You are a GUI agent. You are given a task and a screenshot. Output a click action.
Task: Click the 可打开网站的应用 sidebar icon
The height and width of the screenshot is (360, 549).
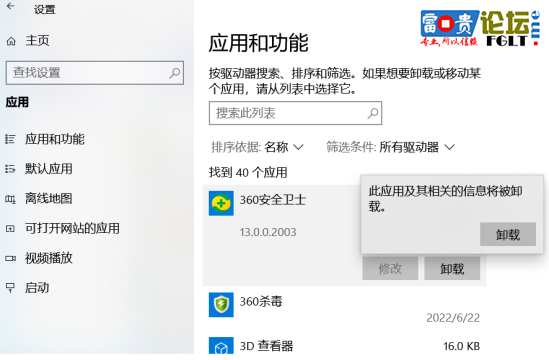click(x=11, y=229)
